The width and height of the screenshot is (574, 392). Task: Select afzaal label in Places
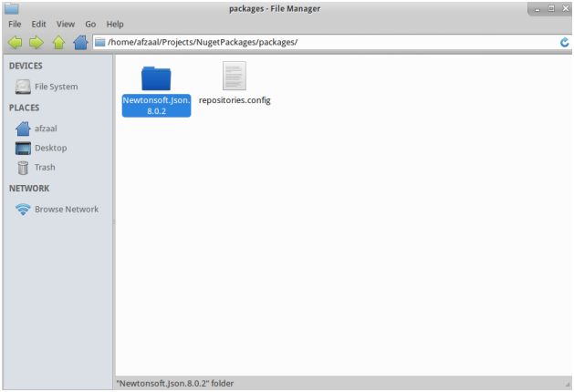pos(46,129)
